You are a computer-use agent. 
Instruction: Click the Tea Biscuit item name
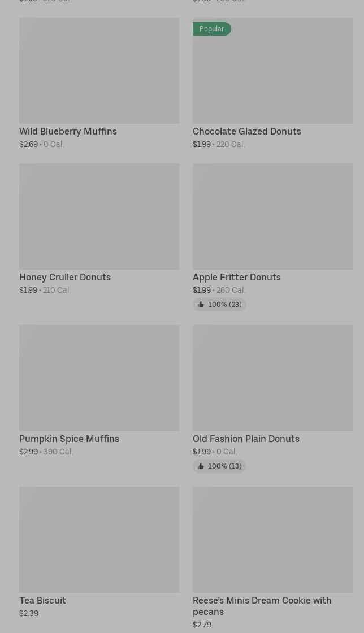42,600
